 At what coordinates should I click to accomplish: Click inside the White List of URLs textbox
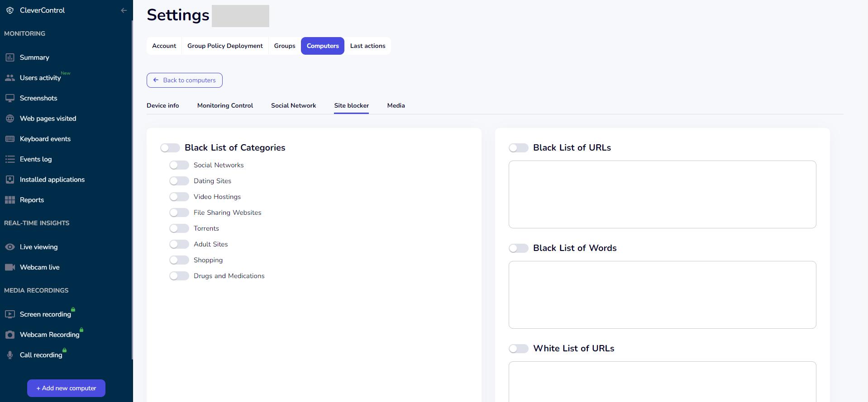662,382
